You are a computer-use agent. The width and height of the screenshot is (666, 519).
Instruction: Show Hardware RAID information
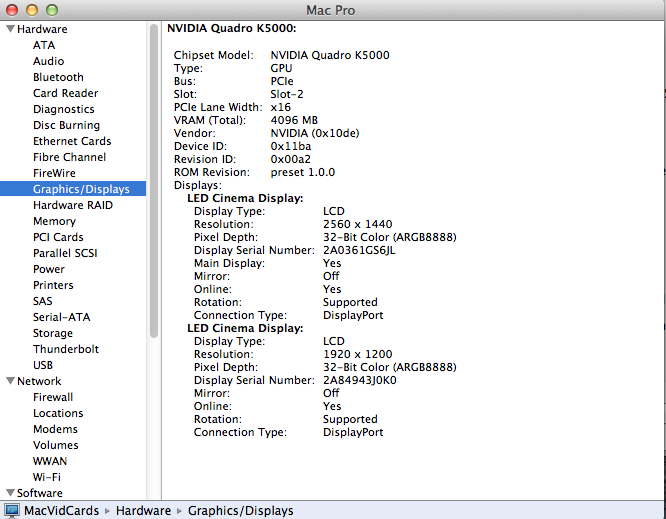click(73, 205)
